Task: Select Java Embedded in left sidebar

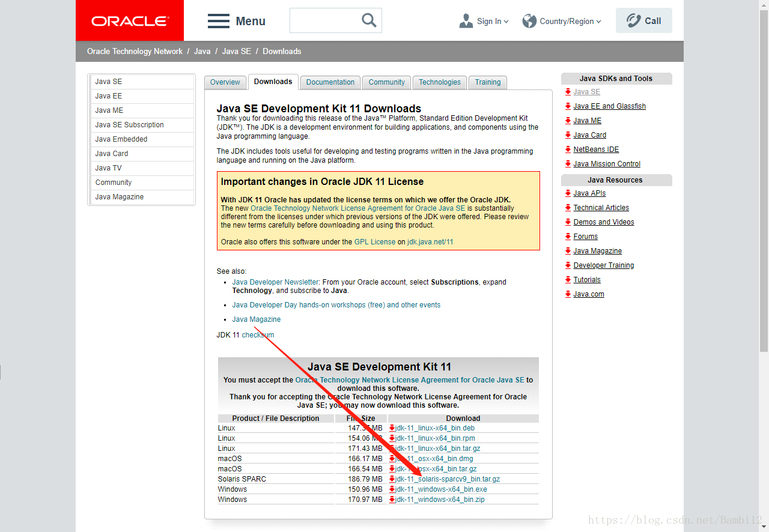Action: point(142,139)
